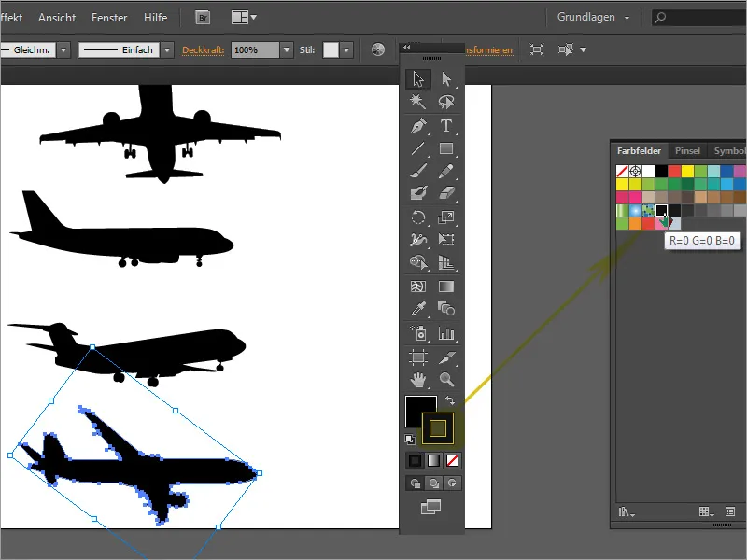Select the Blob Brush tool
Viewport: 747px width, 560px height.
(x=418, y=193)
